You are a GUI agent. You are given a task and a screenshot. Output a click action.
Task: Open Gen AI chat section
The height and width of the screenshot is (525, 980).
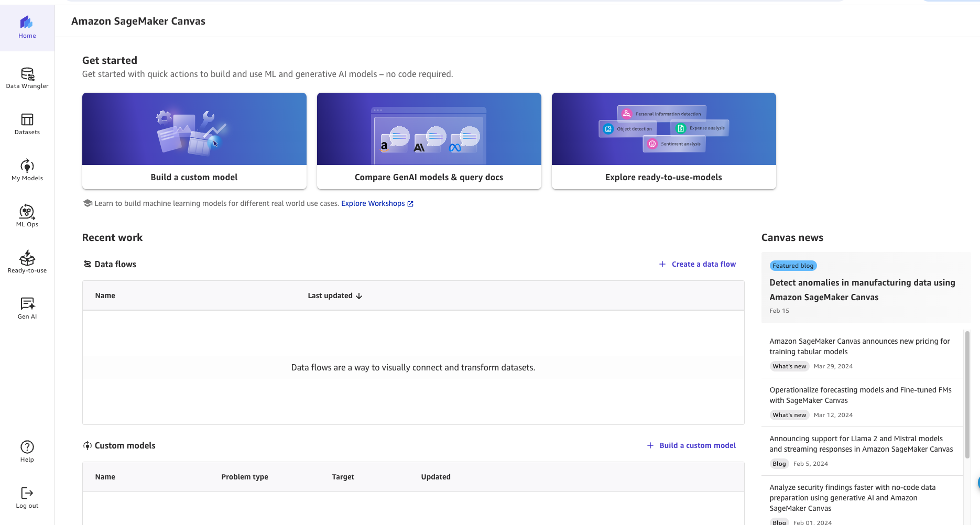click(x=27, y=309)
